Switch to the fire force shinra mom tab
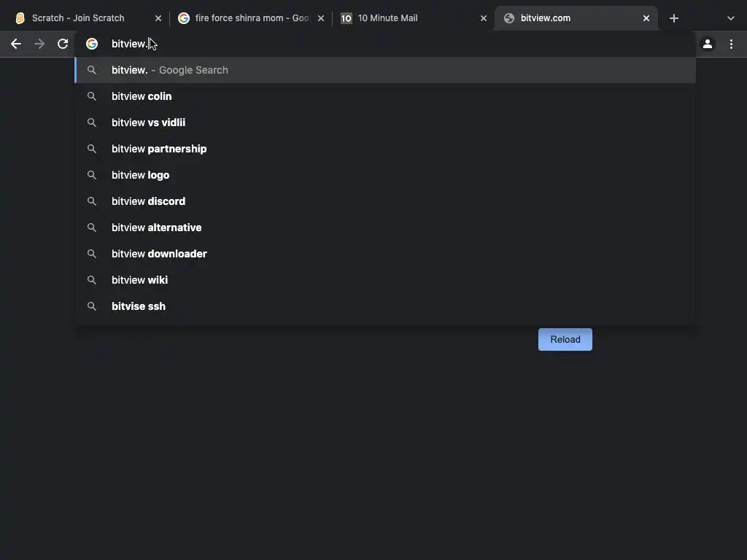This screenshot has width=747, height=560. tap(248, 18)
